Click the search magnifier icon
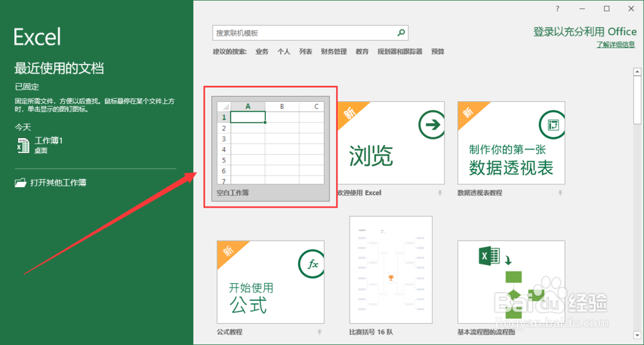The image size is (644, 345). point(401,33)
